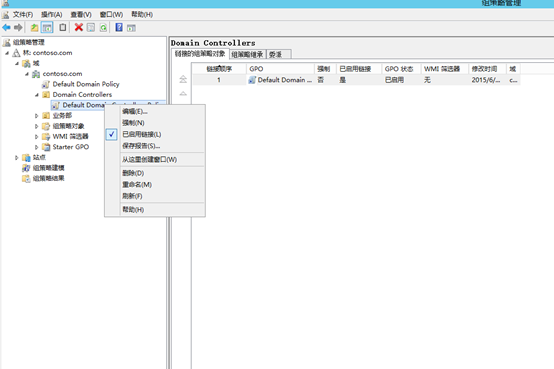Click the 2015/6/... modified date cell
The image size is (554, 369).
(x=486, y=80)
